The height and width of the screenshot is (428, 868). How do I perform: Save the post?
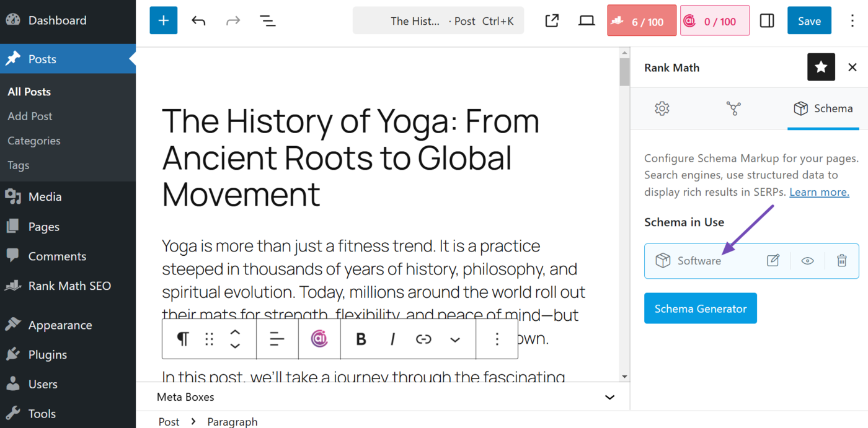(809, 21)
